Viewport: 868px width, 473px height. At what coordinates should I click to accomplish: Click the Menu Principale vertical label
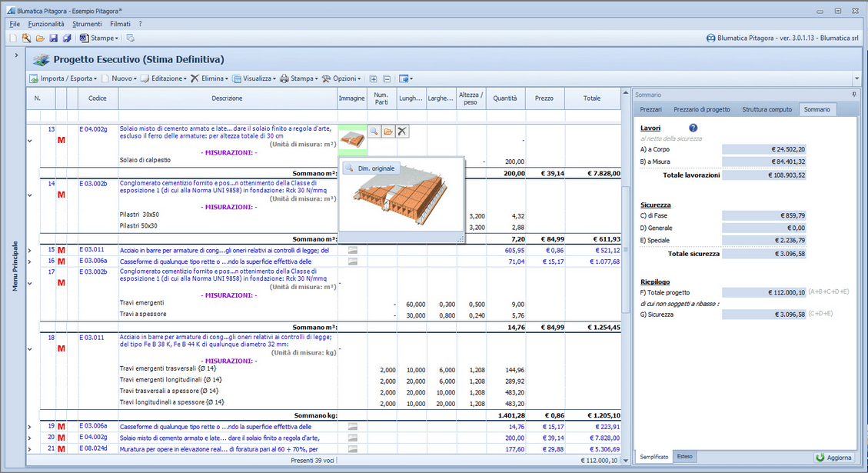pyautogui.click(x=15, y=266)
